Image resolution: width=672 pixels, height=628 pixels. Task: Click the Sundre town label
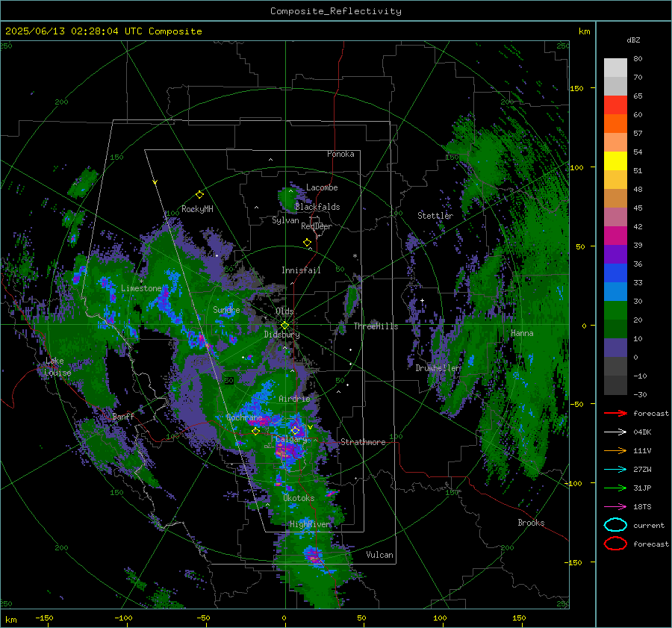coord(226,309)
